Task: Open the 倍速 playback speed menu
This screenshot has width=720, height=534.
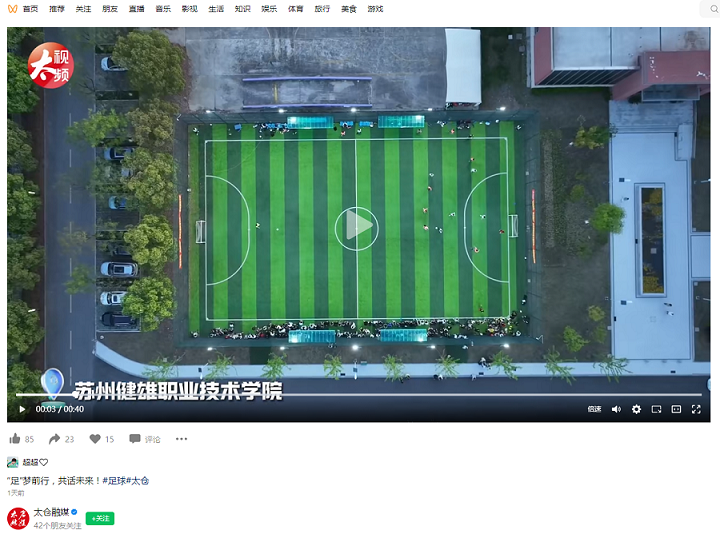Action: coord(594,409)
